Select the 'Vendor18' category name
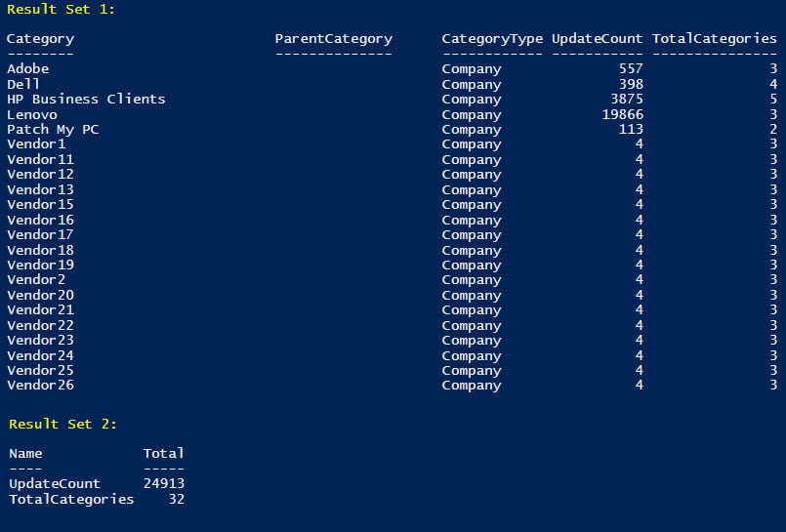This screenshot has height=532, width=786. click(40, 250)
